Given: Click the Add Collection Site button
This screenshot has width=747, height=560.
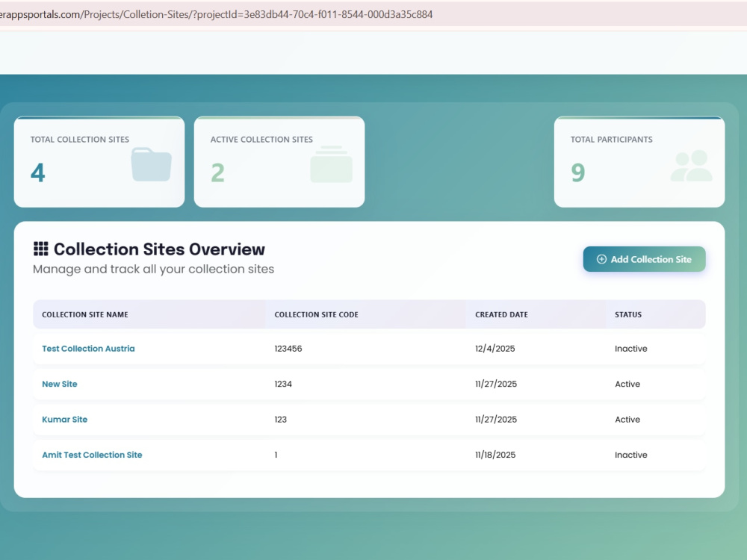Looking at the screenshot, I should click(644, 259).
